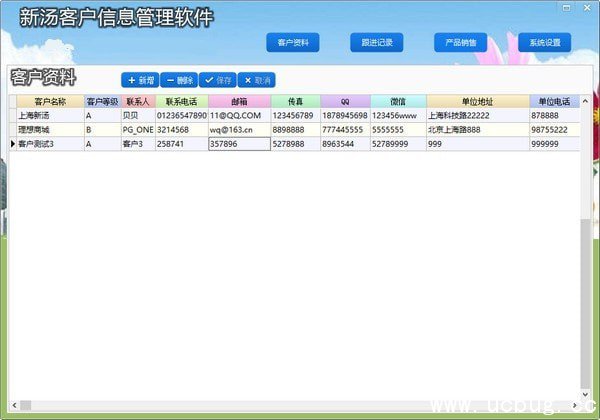Click the email cell containing 357896
The image size is (600, 420).
pos(239,144)
